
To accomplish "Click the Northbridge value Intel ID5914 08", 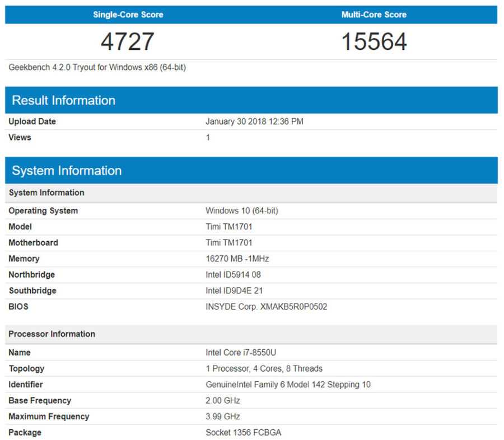I will [x=233, y=275].
